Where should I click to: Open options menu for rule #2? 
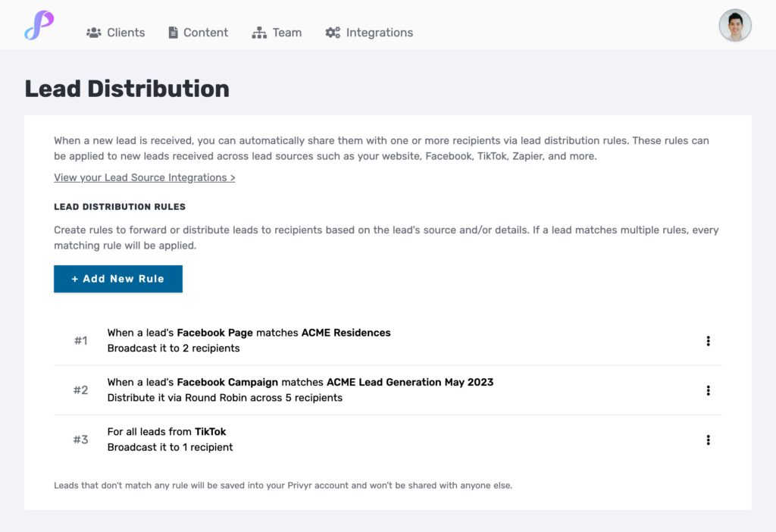click(x=709, y=390)
